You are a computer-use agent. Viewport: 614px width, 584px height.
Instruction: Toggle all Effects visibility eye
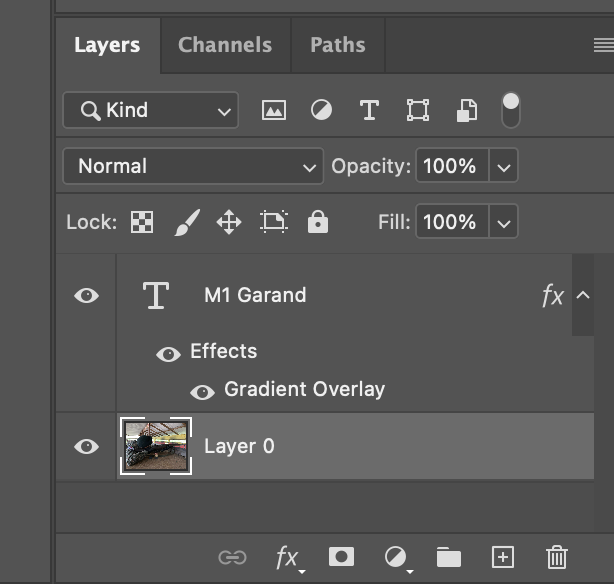[168, 354]
